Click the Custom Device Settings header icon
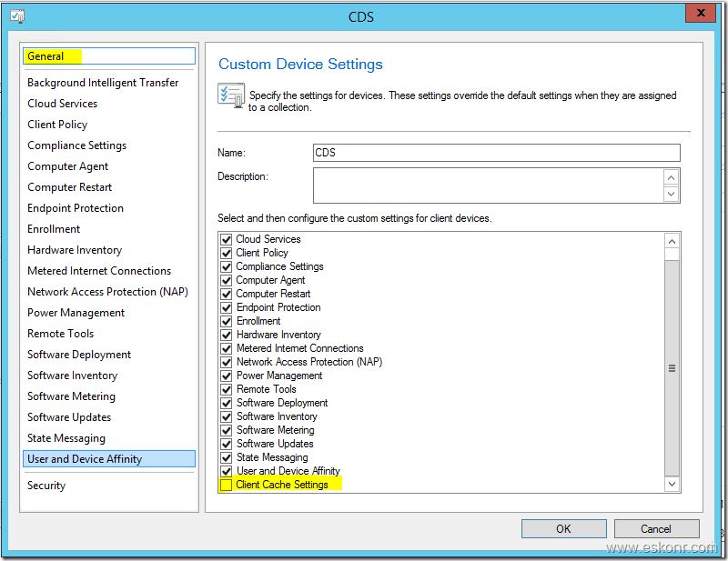The image size is (728, 561). (229, 95)
